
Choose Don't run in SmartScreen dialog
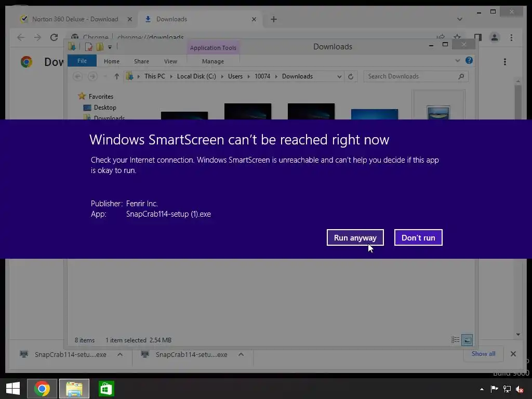pos(418,237)
